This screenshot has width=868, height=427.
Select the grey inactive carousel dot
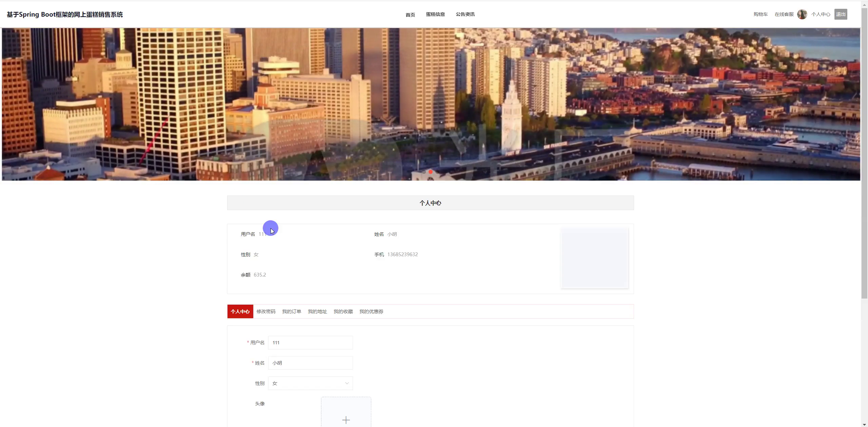424,172
